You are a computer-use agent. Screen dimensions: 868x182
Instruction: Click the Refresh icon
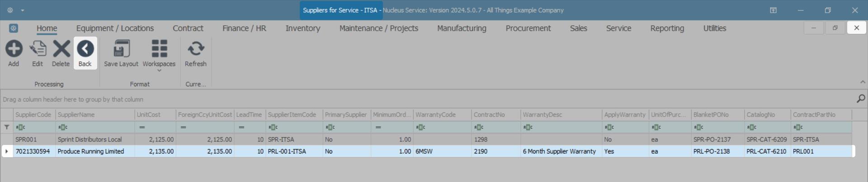tap(196, 49)
